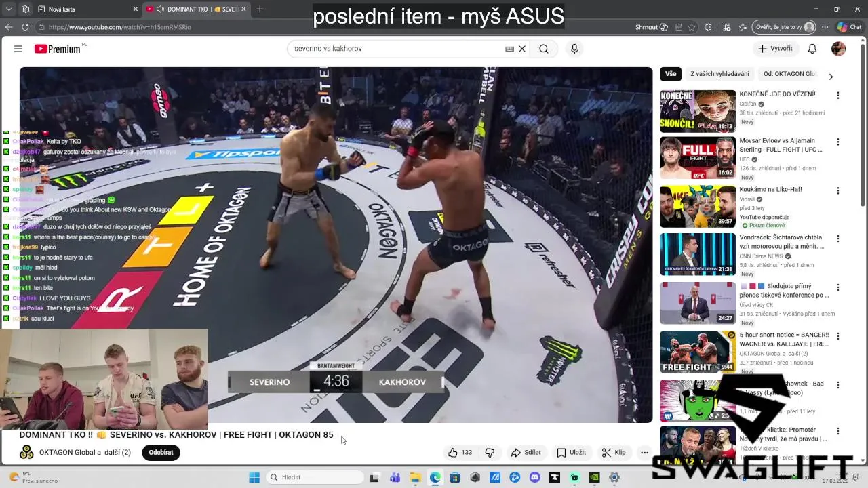Create a clip with Klip button
The image size is (868, 488).
(614, 453)
